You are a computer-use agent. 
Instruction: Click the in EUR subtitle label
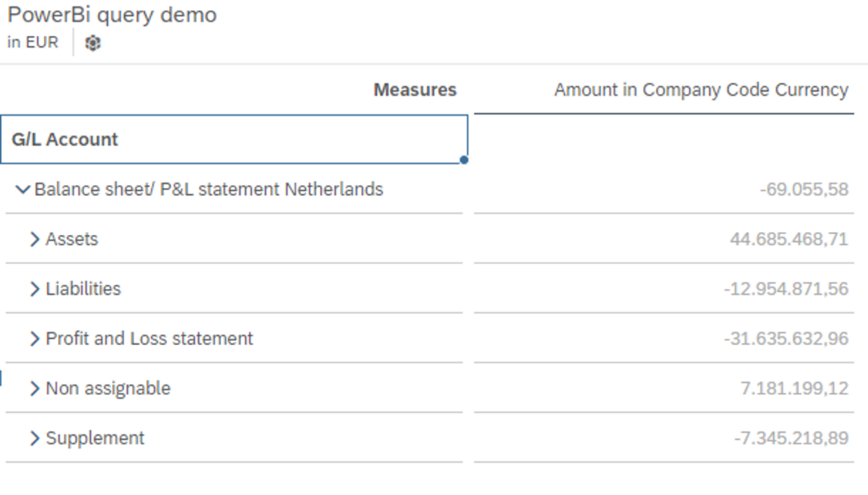click(x=33, y=43)
